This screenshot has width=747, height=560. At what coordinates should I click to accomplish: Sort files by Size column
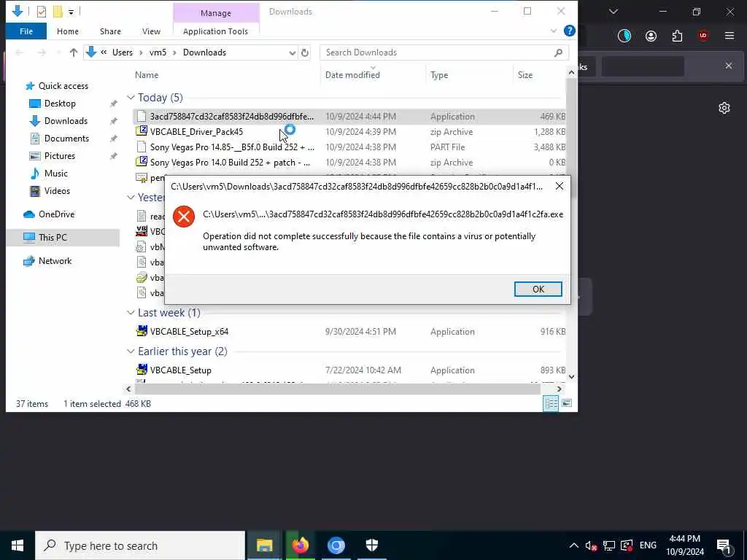click(x=525, y=75)
